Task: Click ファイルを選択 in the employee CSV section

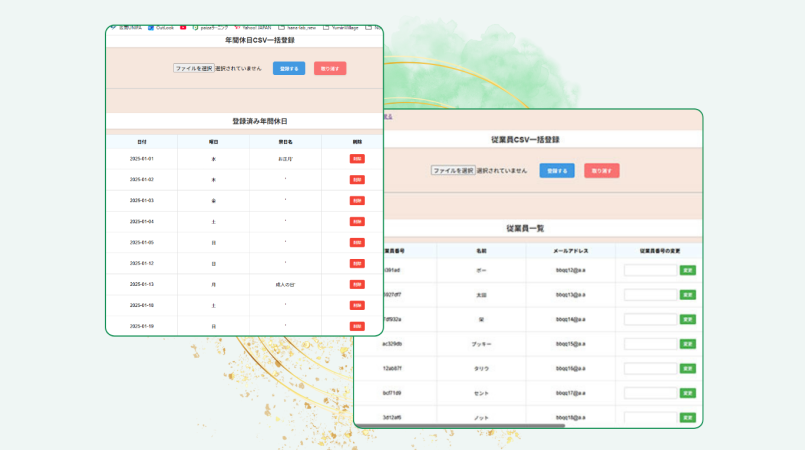Action: [452, 171]
